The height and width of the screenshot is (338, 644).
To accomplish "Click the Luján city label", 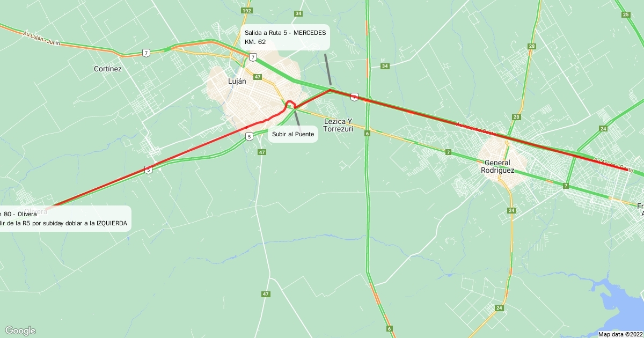I will 237,82.
